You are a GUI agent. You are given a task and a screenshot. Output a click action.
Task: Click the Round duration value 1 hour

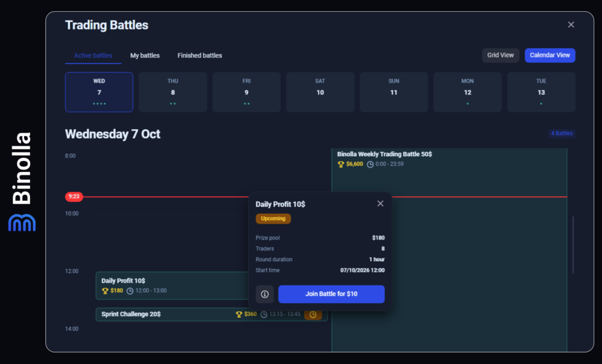[x=377, y=259]
